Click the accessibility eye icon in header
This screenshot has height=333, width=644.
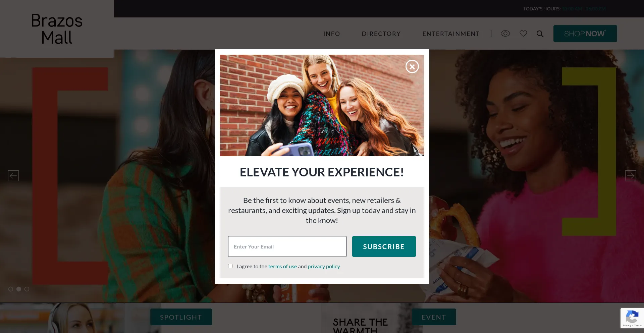click(x=505, y=34)
